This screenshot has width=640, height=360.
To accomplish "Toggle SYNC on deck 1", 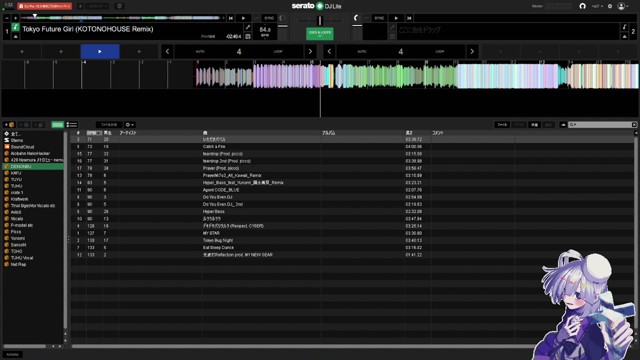I will 269,18.
